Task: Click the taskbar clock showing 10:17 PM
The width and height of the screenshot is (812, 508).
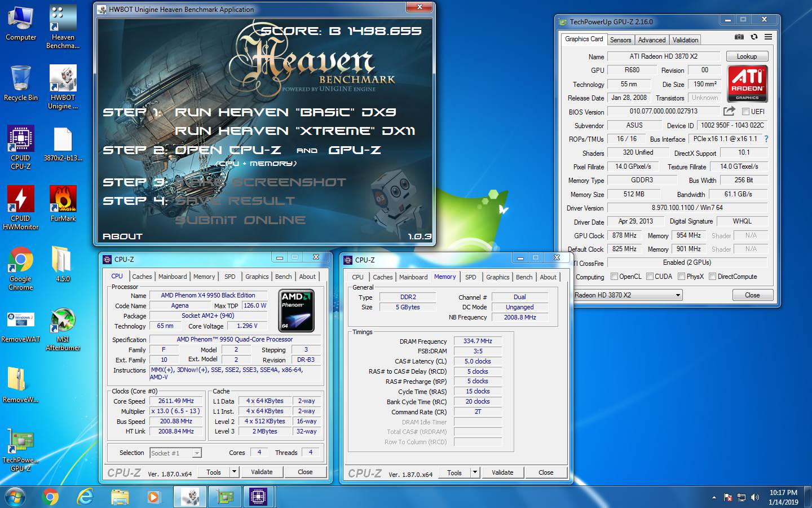Action: pos(783,493)
